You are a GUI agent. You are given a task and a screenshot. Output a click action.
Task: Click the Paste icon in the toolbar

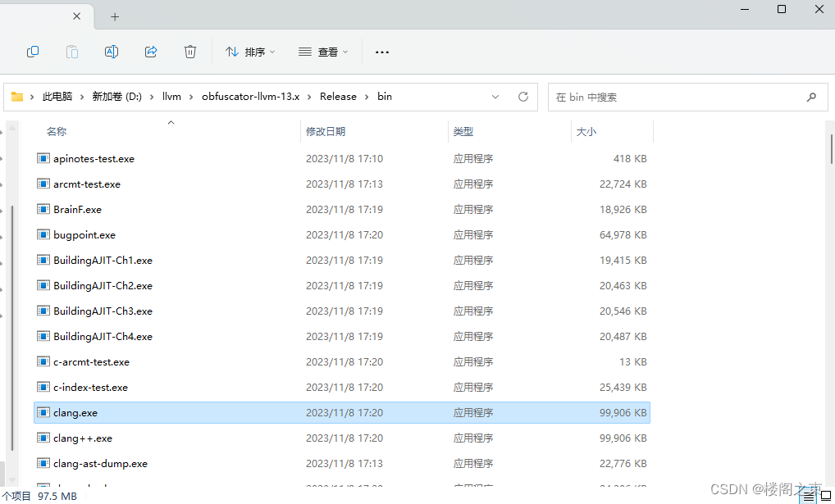pos(72,52)
